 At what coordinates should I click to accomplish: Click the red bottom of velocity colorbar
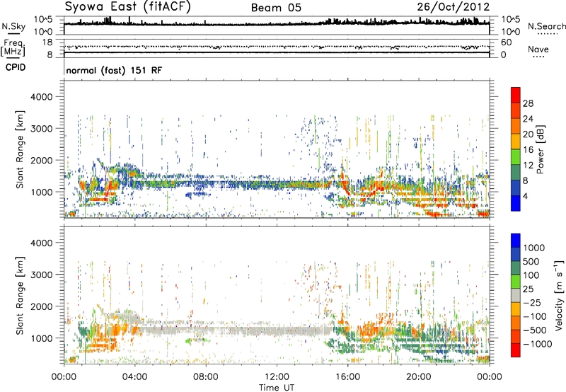pos(516,350)
